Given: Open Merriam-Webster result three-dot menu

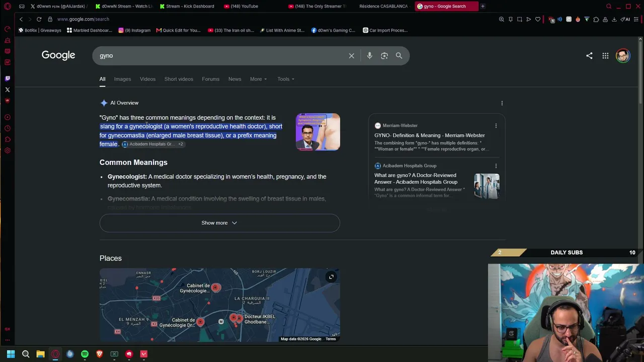Looking at the screenshot, I should 496,126.
